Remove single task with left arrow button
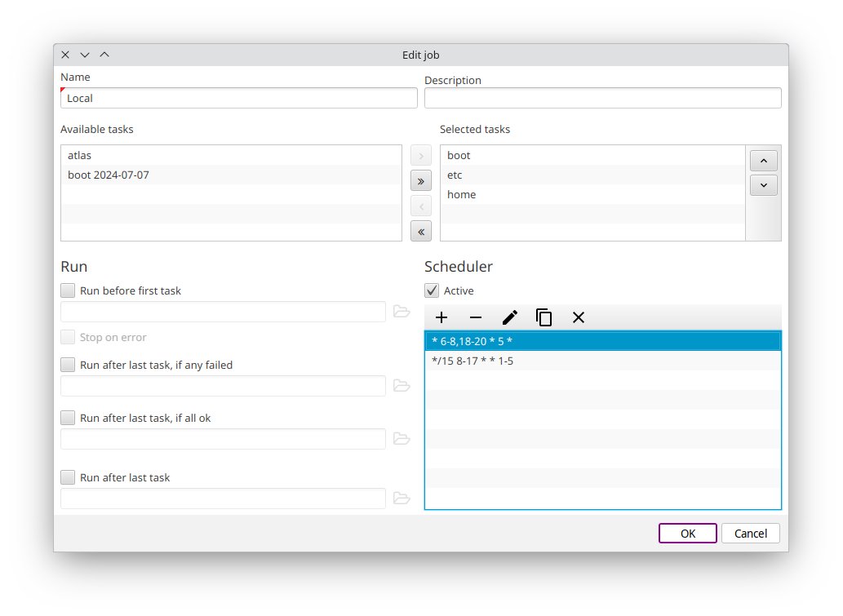Image resolution: width=843 pixels, height=616 pixels. click(421, 206)
